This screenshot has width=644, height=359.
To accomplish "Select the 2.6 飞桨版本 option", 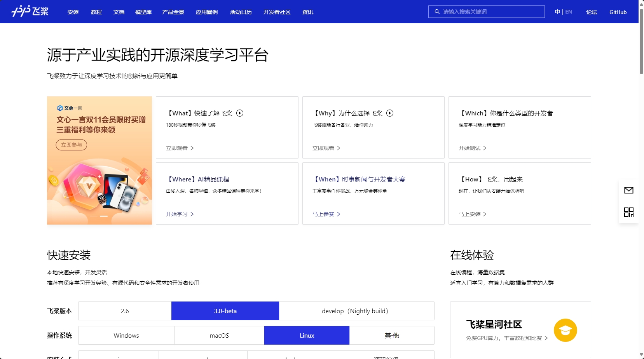I will [125, 311].
